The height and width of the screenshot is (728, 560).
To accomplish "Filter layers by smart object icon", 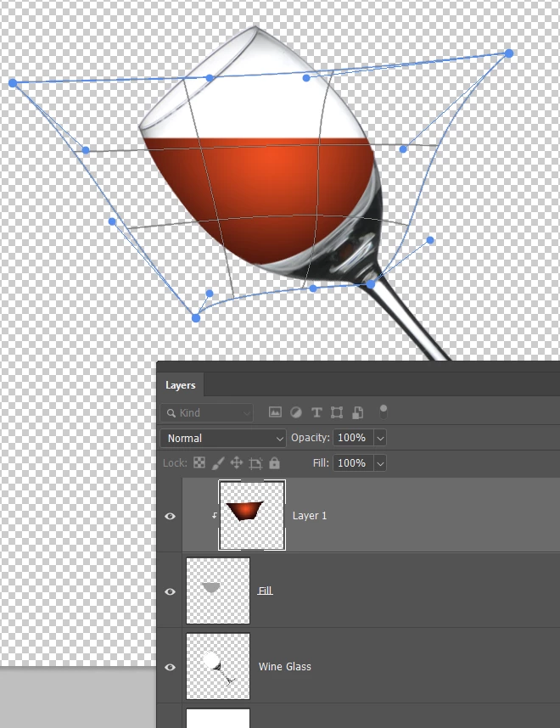I will 357,412.
